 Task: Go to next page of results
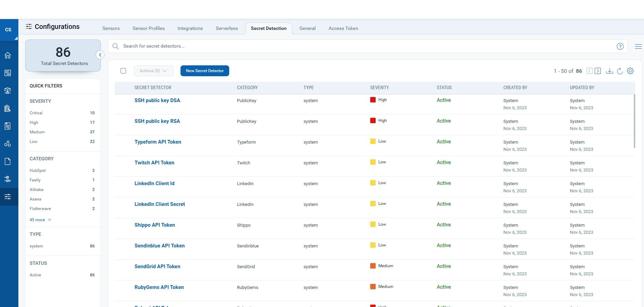(598, 71)
